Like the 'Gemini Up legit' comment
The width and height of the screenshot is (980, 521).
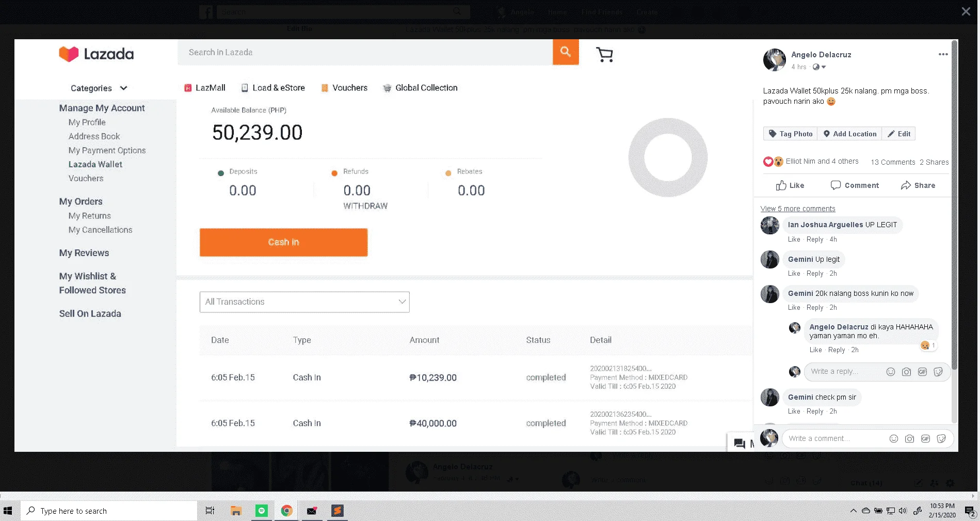[x=794, y=274]
